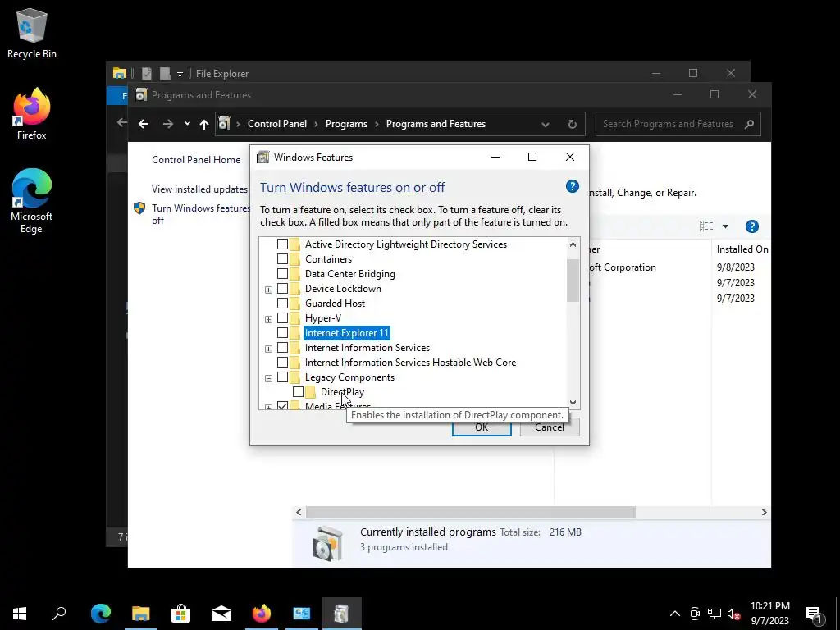Open the Recycle Bin desktop icon

tap(32, 33)
